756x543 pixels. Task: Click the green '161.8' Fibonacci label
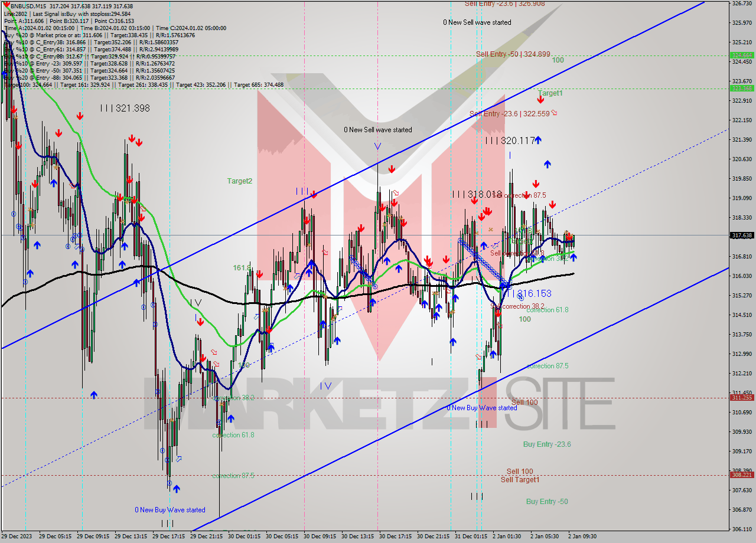pos(242,268)
